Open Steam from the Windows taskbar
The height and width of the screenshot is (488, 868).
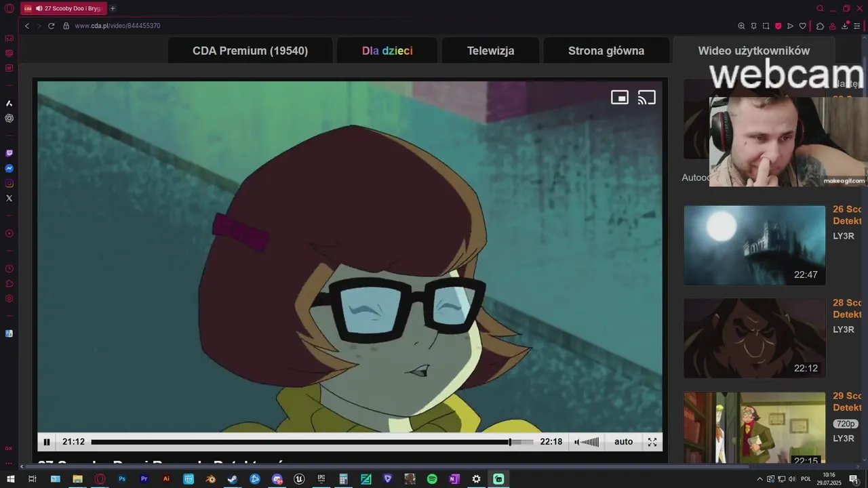(x=233, y=479)
